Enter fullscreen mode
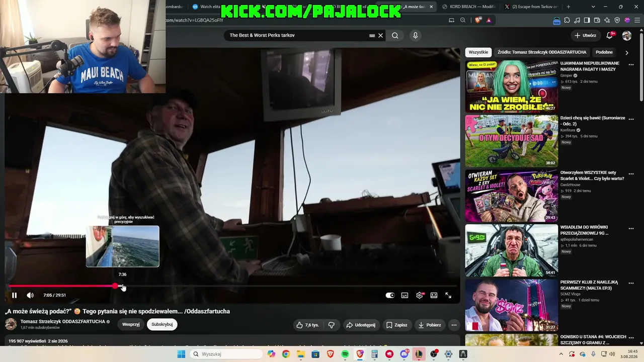644x362 pixels. pyautogui.click(x=448, y=295)
